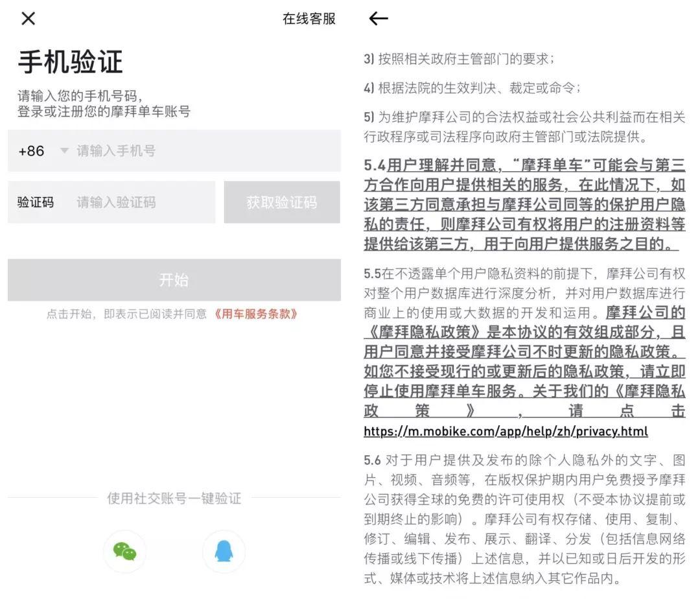Click the 使用社交账号一键验证 label

(x=174, y=498)
